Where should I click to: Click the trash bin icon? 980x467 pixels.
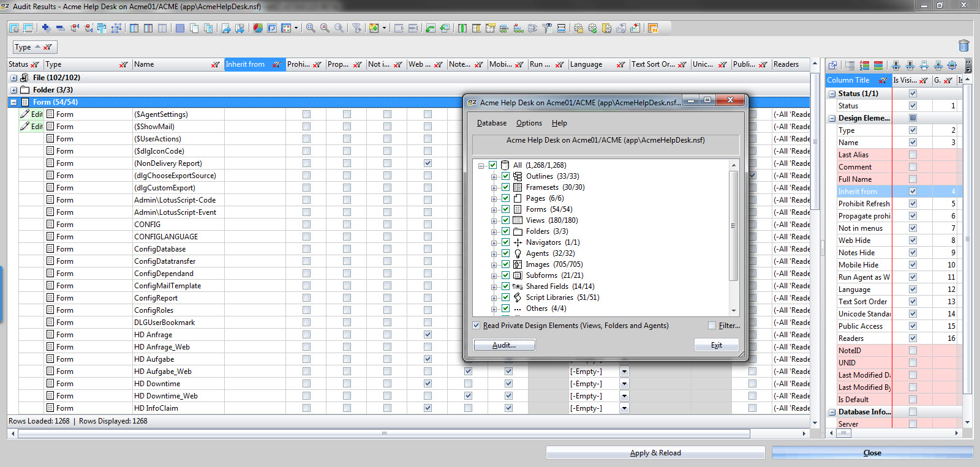coord(963,46)
